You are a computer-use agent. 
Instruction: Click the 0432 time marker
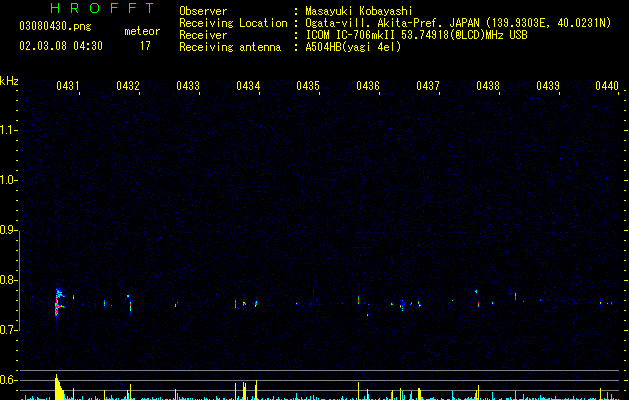(128, 86)
